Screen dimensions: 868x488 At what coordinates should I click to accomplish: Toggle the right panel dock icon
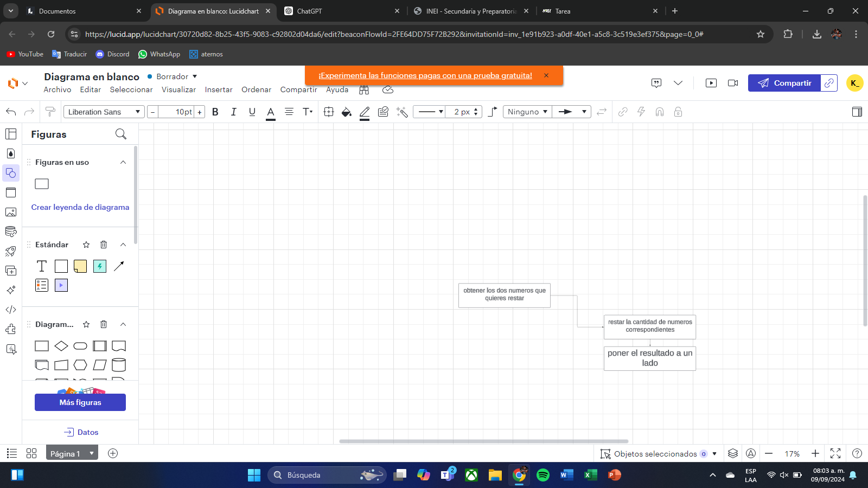(857, 112)
